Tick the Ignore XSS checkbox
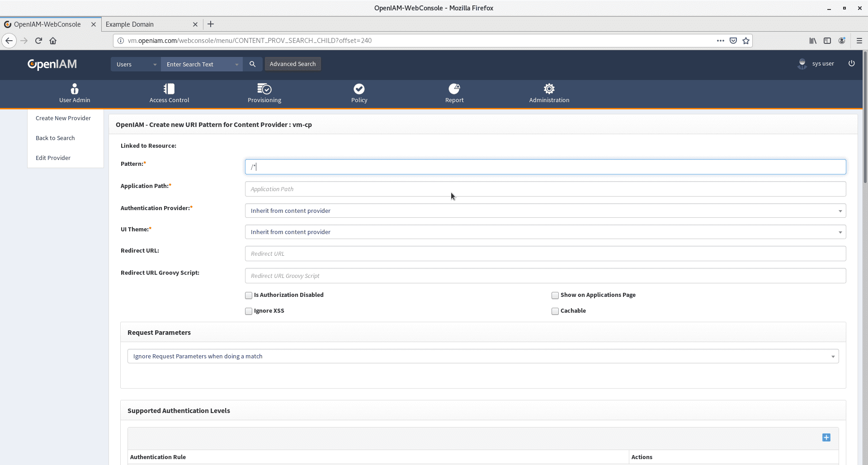The height and width of the screenshot is (465, 868). pyautogui.click(x=249, y=311)
